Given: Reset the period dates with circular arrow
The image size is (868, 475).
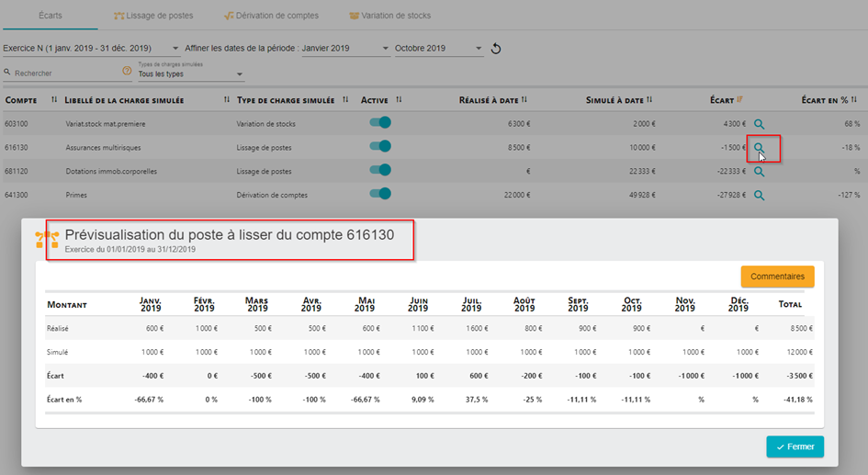Looking at the screenshot, I should pos(496,49).
